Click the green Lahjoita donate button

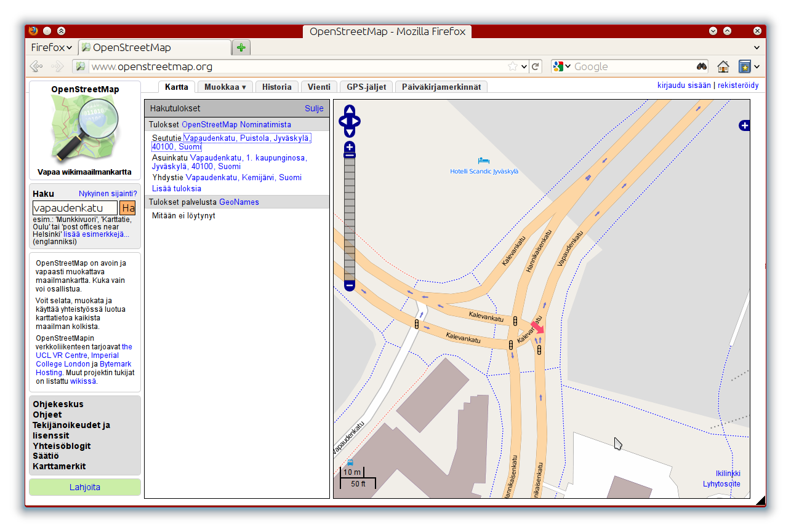point(85,487)
